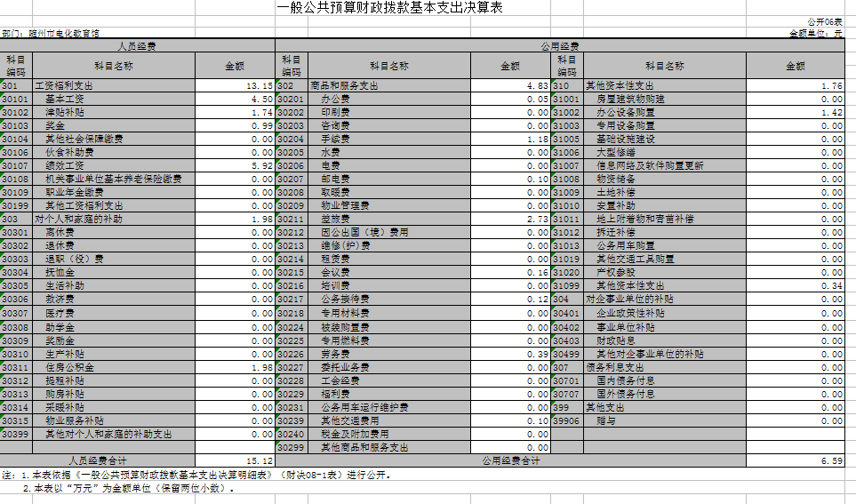
Task: Select the 绩效工资 row label
Action: (114, 165)
